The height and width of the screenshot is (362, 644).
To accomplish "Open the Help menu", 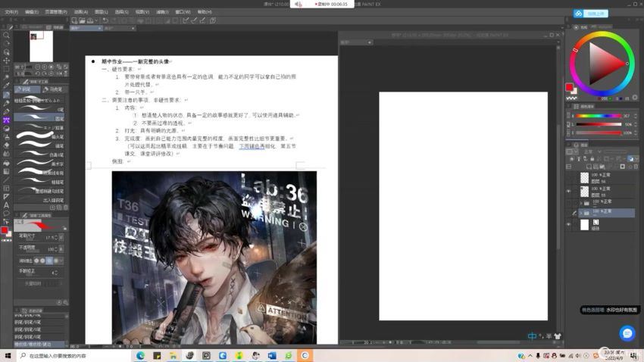I will (205, 12).
